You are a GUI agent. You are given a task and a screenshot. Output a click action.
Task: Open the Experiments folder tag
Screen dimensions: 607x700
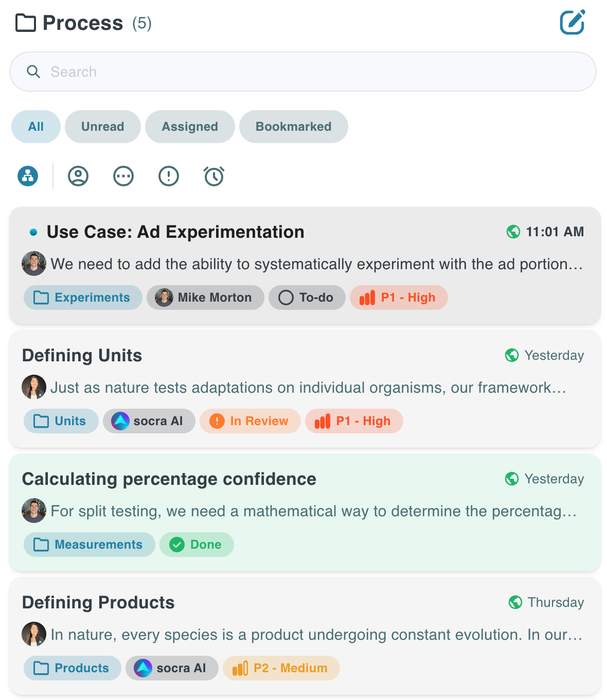tap(83, 297)
